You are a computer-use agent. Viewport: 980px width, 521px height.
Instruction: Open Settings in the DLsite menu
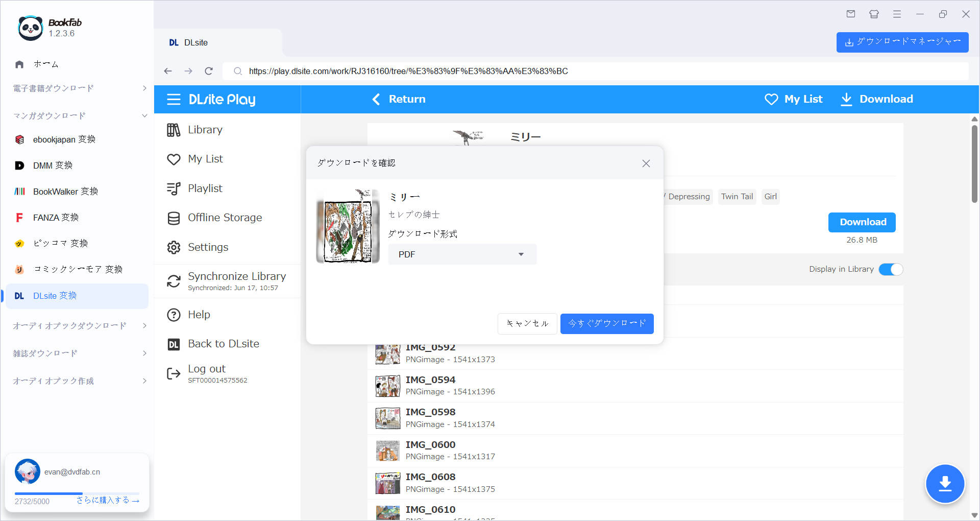coord(227,247)
